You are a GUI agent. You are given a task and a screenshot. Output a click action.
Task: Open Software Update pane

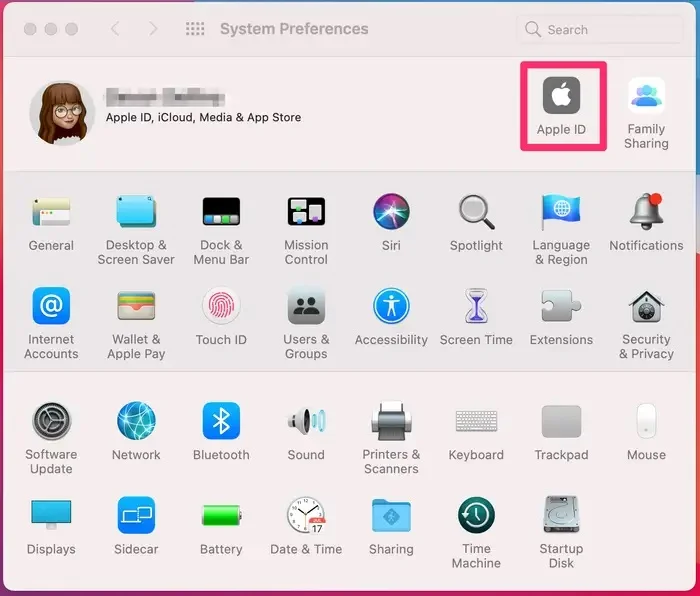pos(51,421)
